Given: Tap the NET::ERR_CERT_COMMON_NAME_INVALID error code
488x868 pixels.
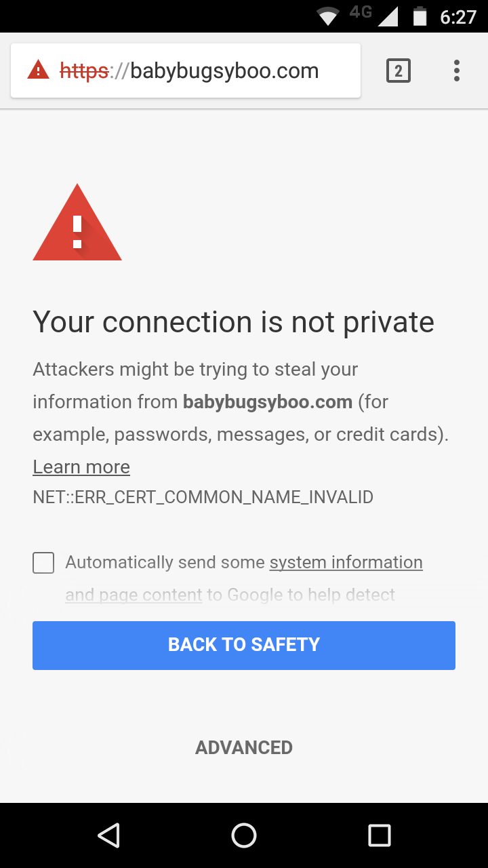Looking at the screenshot, I should pyautogui.click(x=203, y=497).
